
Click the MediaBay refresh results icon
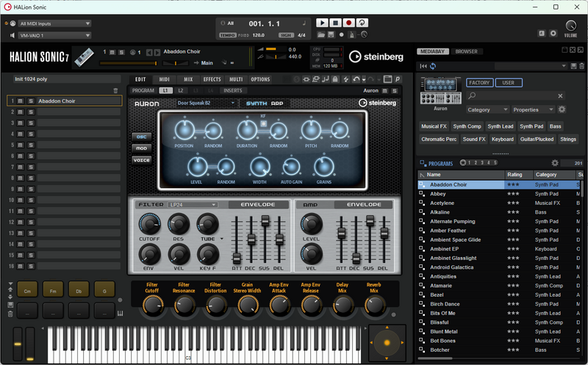click(433, 66)
